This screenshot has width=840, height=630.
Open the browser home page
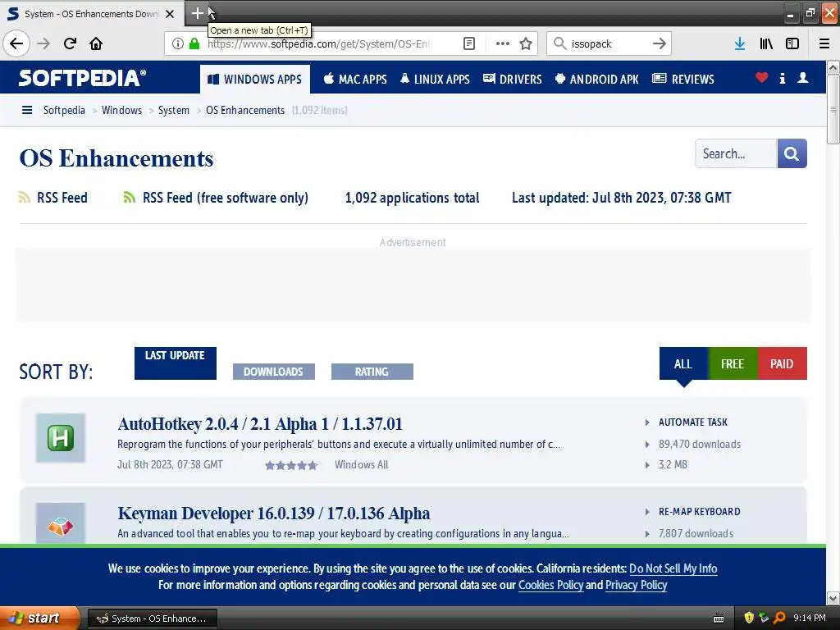96,43
